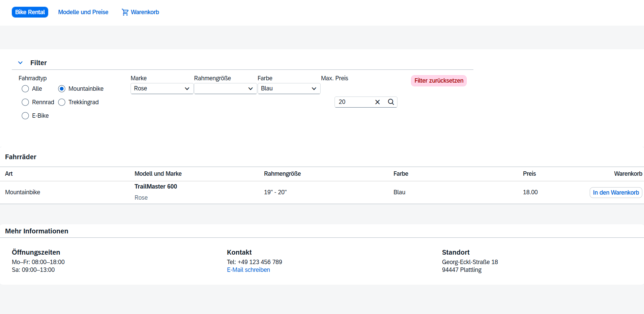Image resolution: width=644 pixels, height=314 pixels.
Task: Select the Mountainbike radio button
Action: point(62,89)
